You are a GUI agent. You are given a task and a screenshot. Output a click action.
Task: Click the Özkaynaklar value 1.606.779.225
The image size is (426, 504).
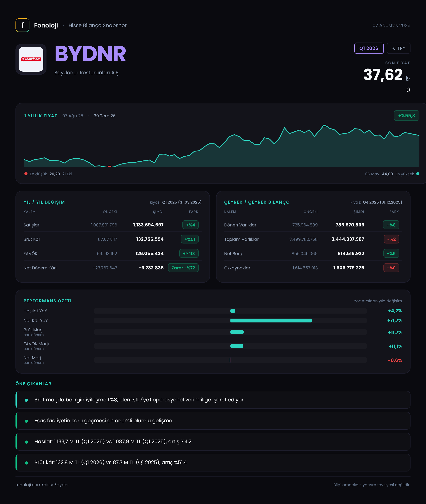tap(349, 268)
